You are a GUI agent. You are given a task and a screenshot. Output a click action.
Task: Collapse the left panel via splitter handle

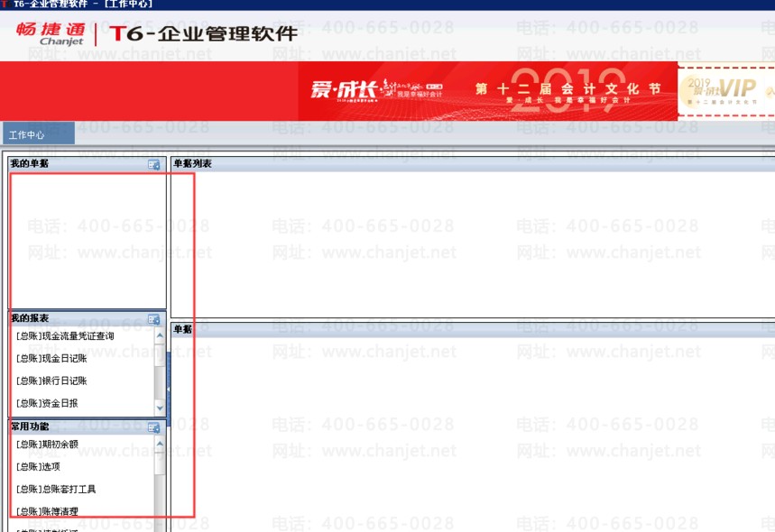coord(168,390)
